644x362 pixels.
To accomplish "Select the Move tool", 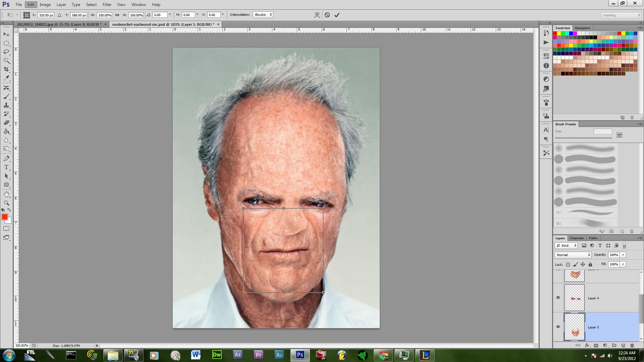I will (x=6, y=35).
